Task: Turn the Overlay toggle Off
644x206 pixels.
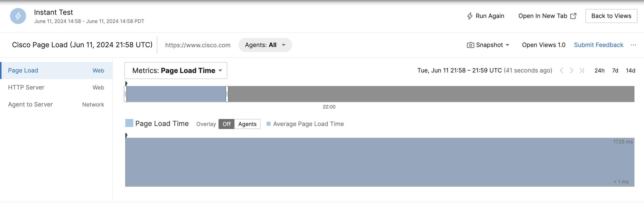Action: click(227, 124)
